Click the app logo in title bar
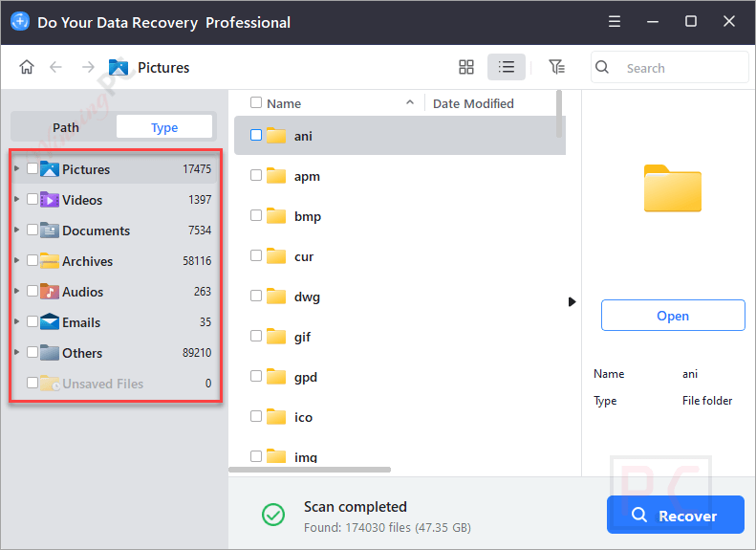 pos(20,22)
